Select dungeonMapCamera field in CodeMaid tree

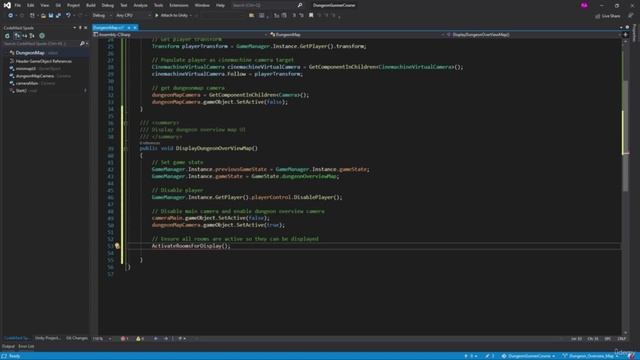(35, 76)
